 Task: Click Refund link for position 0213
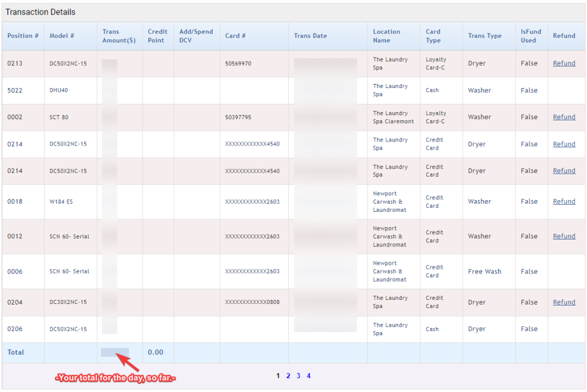564,63
